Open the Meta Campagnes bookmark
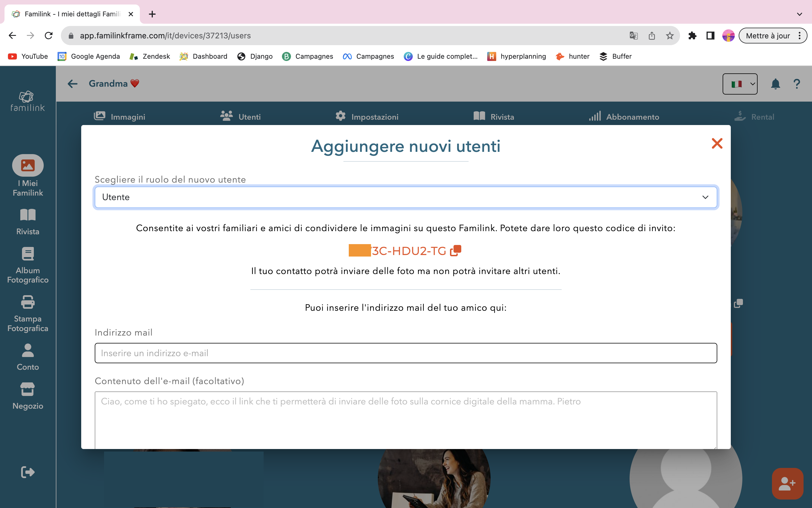This screenshot has height=508, width=812. coord(369,56)
